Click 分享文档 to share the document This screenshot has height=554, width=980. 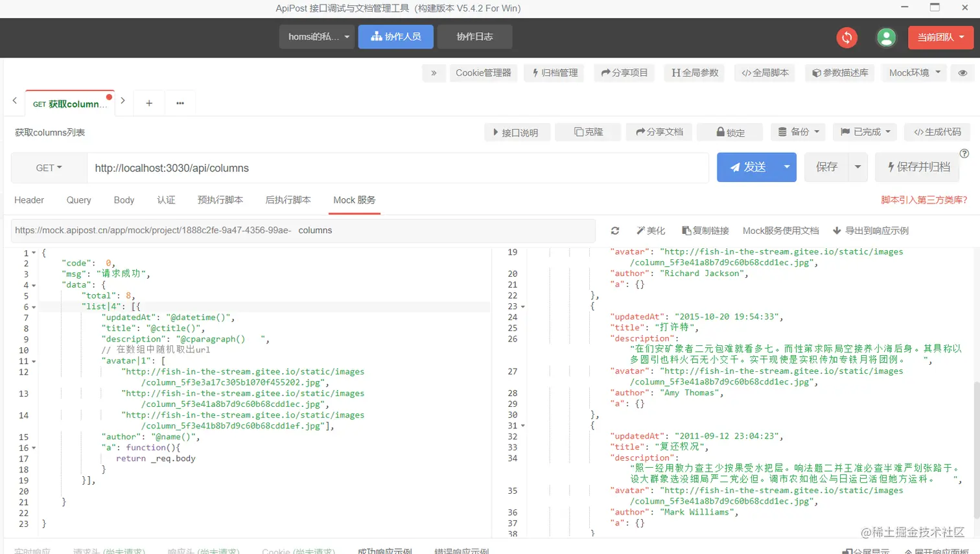(659, 132)
